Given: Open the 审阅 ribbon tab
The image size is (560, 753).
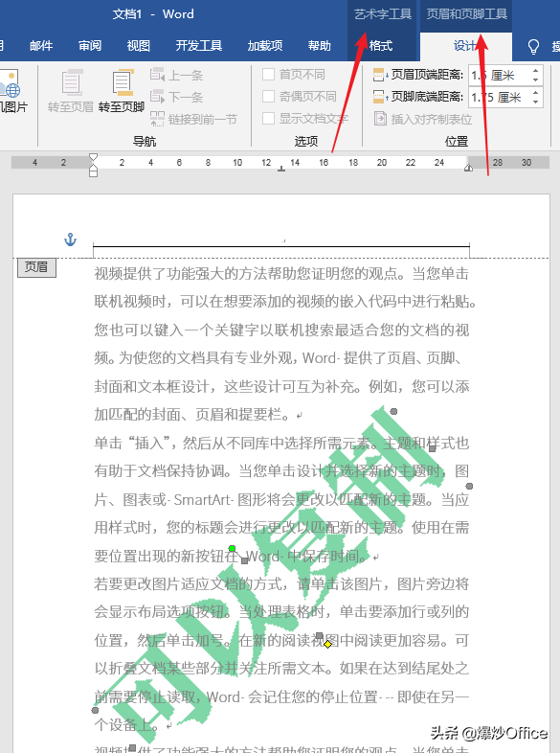Looking at the screenshot, I should pyautogui.click(x=90, y=46).
